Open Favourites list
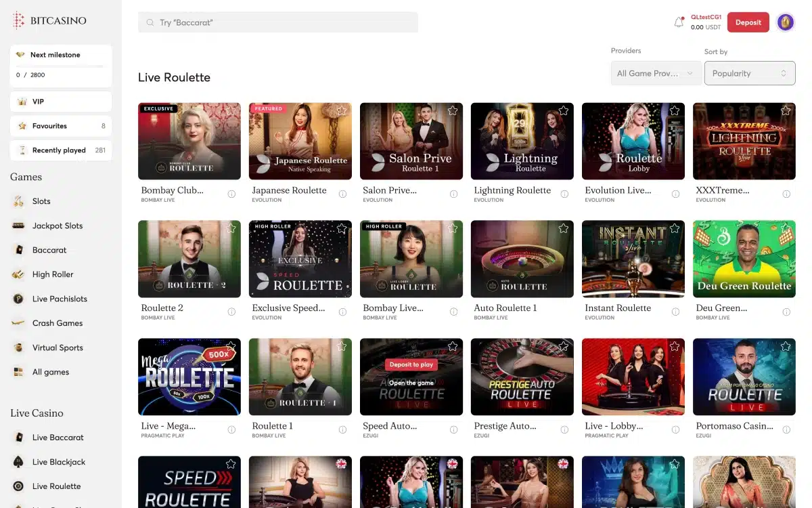Image resolution: width=812 pixels, height=508 pixels. [x=61, y=126]
